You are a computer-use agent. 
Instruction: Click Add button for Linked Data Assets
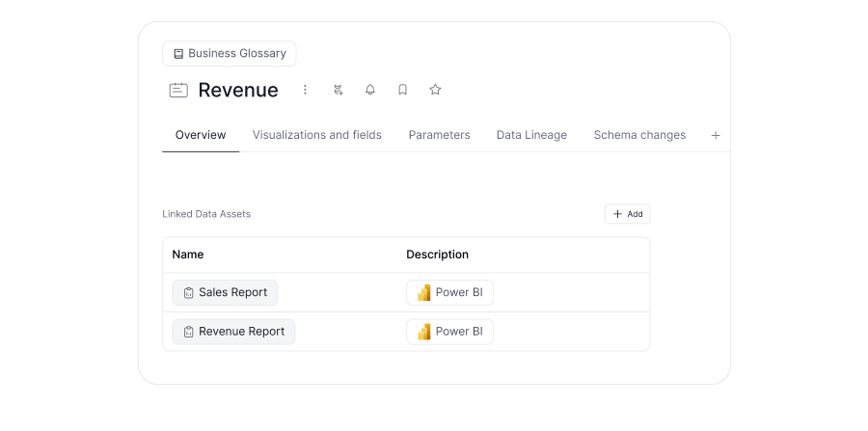point(627,214)
